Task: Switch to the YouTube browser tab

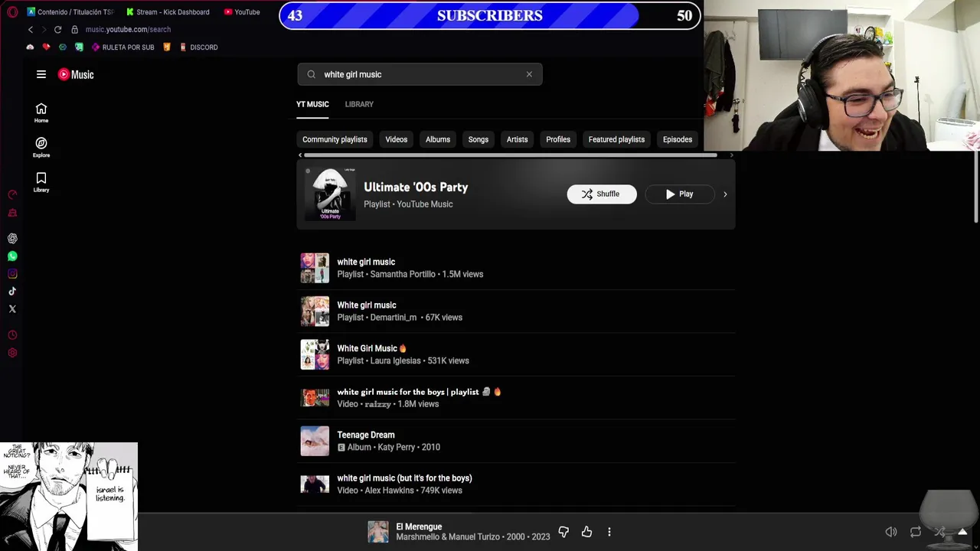Action: point(242,12)
